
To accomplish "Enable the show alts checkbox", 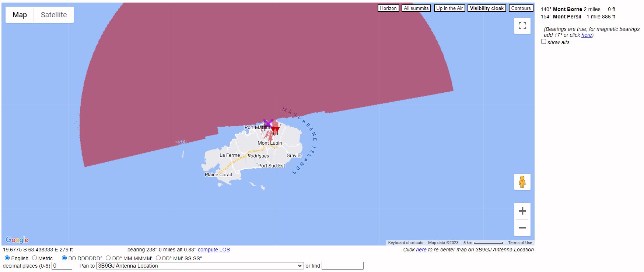I will 543,42.
